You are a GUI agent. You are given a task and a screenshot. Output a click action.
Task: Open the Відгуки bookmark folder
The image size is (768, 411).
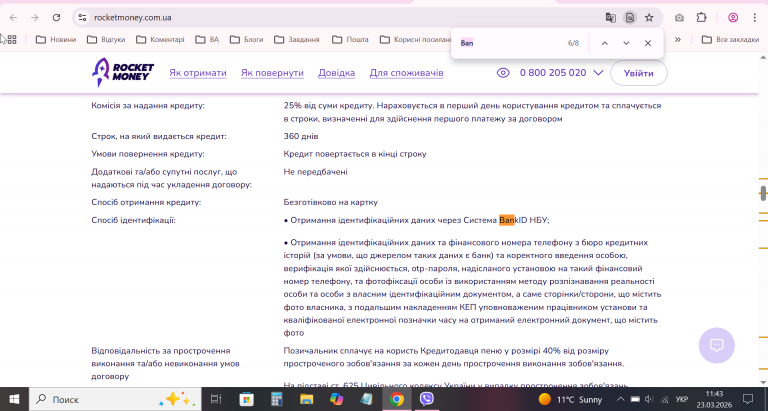[106, 40]
